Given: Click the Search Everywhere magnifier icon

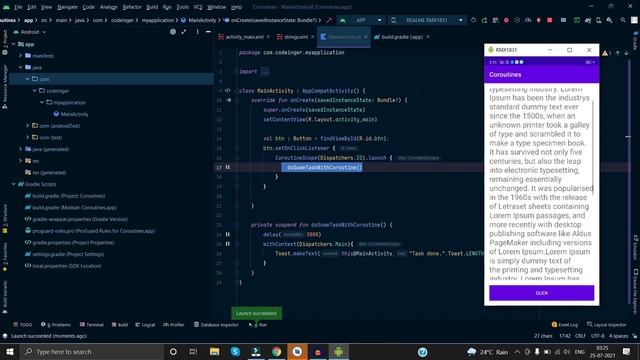Looking at the screenshot, I should click(623, 20).
